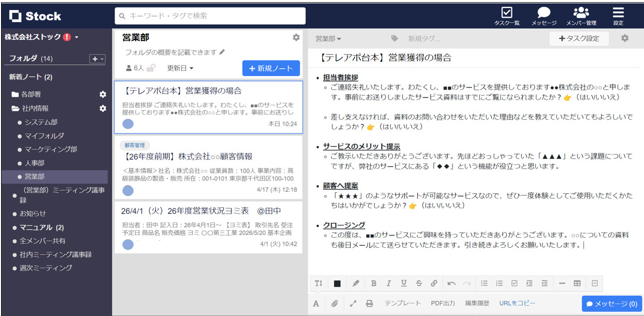Screen dimensions: 644x316
Task: Open print view with the printer icon
Action: pos(369,303)
